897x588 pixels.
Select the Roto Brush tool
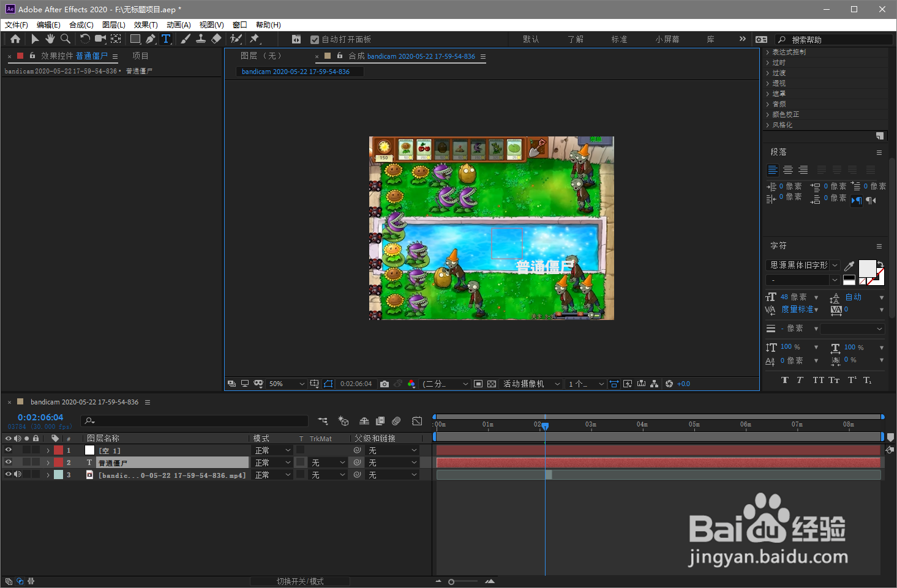pyautogui.click(x=236, y=39)
